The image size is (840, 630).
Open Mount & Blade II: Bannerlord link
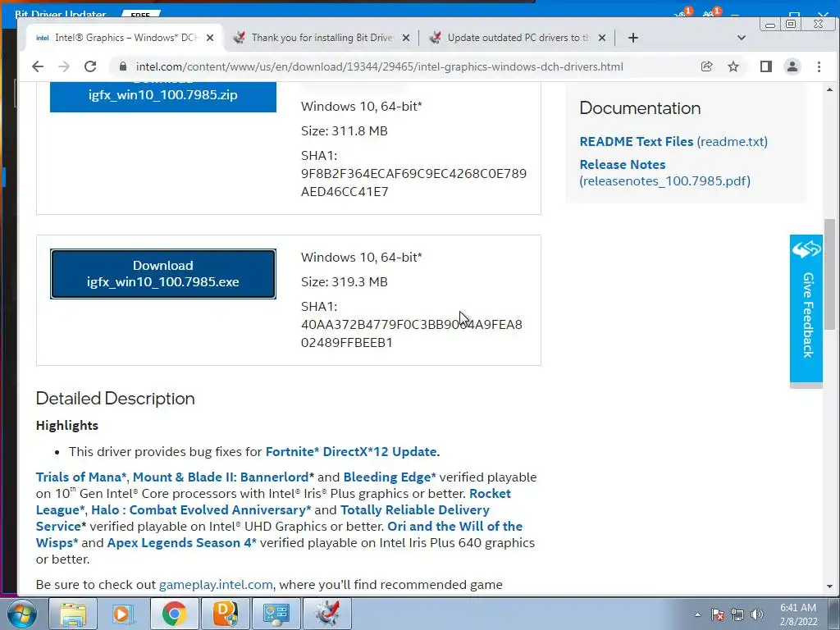tap(221, 477)
